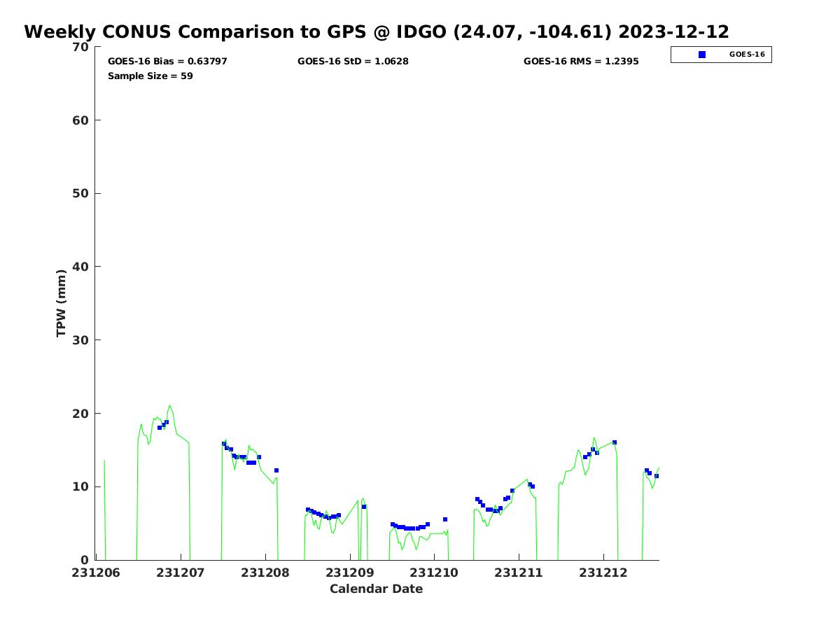Click the 231206 x-axis tick label
The width and height of the screenshot is (840, 630).
click(x=97, y=573)
